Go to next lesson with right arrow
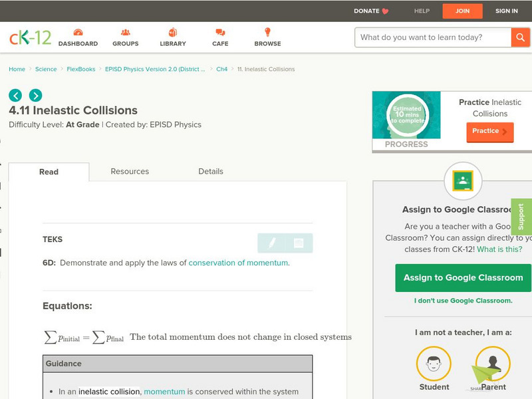Screen dimensions: 532x399 pos(35,95)
